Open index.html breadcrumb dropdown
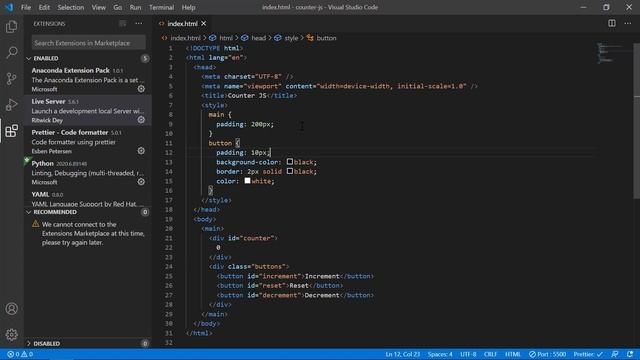The height and width of the screenshot is (360, 640). point(181,38)
